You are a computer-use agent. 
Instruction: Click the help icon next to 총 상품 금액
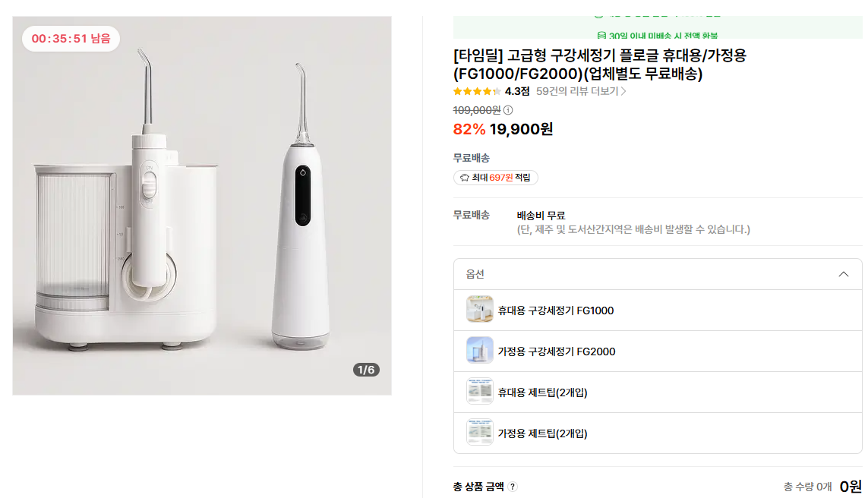(513, 487)
